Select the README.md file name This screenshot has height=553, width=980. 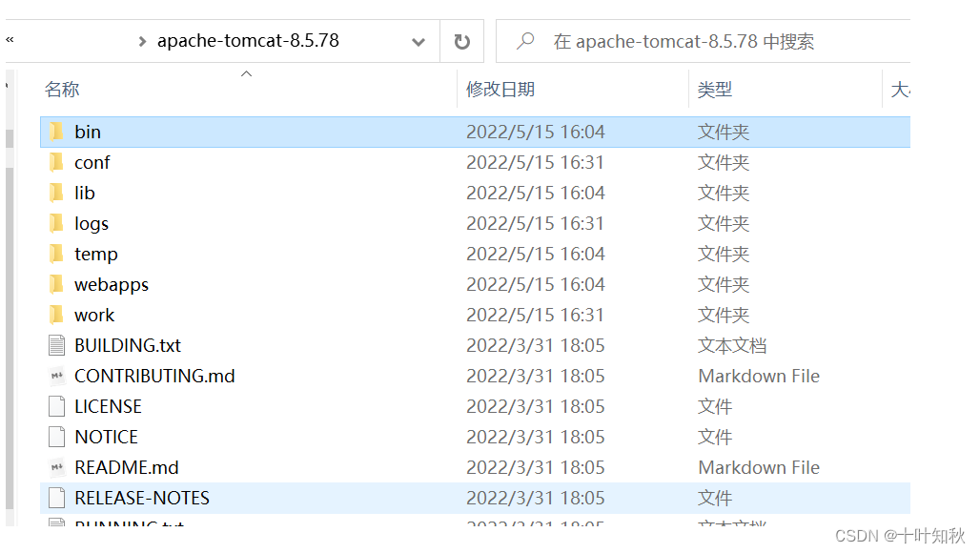126,467
